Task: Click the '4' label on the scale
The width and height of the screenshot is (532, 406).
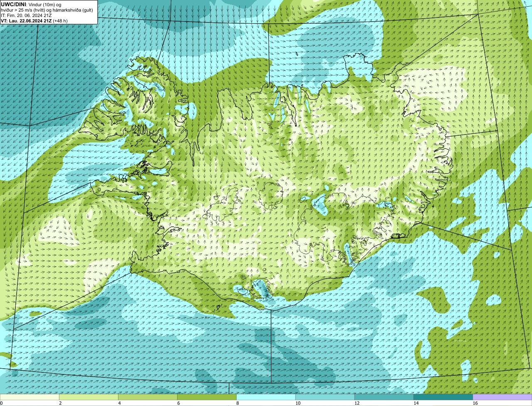Action: tap(119, 403)
